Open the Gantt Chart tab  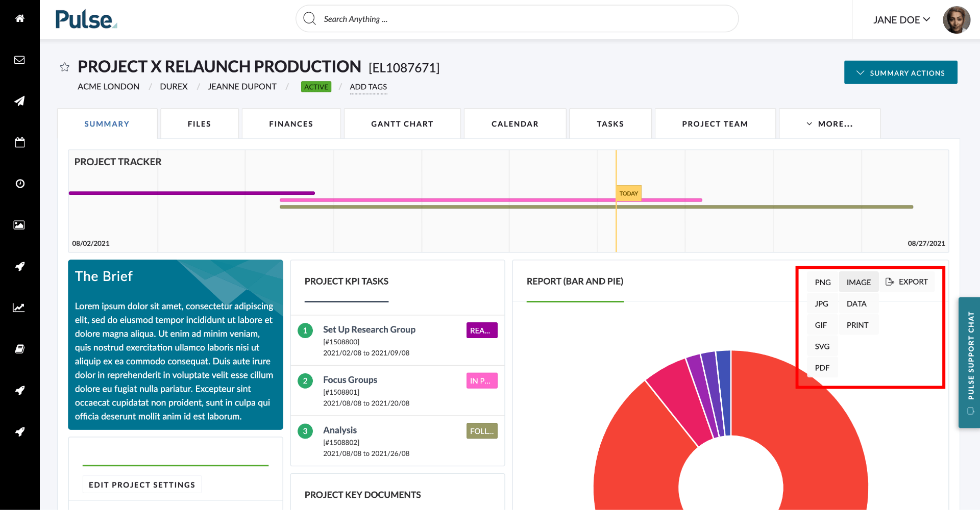(402, 124)
